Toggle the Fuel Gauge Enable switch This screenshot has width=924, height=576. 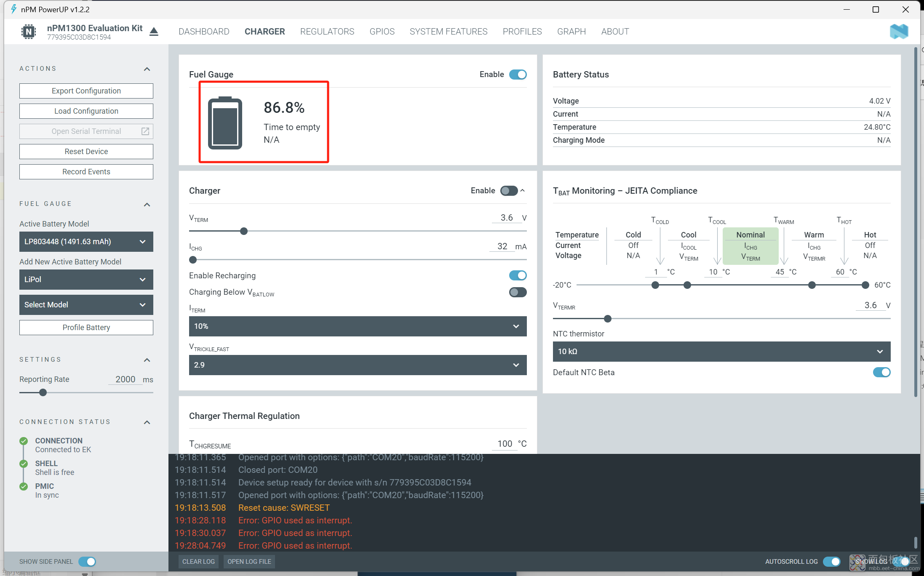[x=518, y=75]
